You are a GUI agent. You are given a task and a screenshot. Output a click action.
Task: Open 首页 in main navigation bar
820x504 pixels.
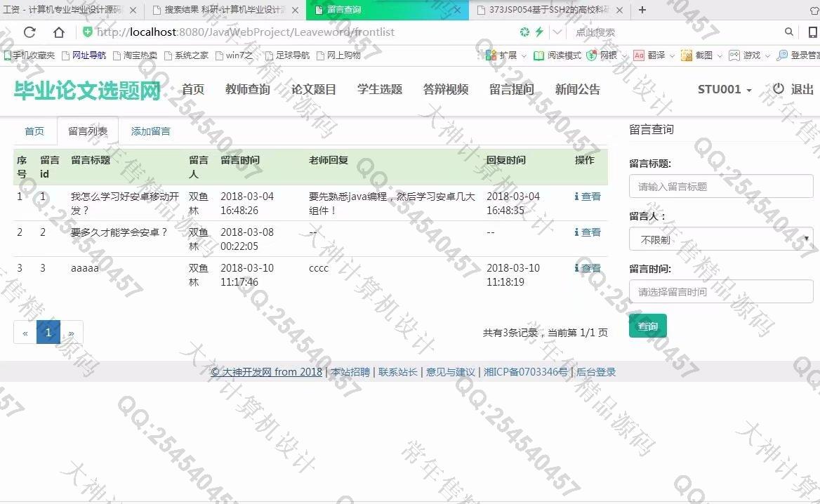193,89
